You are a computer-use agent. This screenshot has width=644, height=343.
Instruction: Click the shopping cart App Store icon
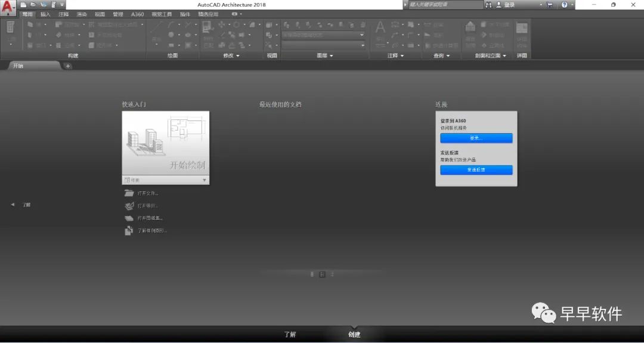click(550, 5)
